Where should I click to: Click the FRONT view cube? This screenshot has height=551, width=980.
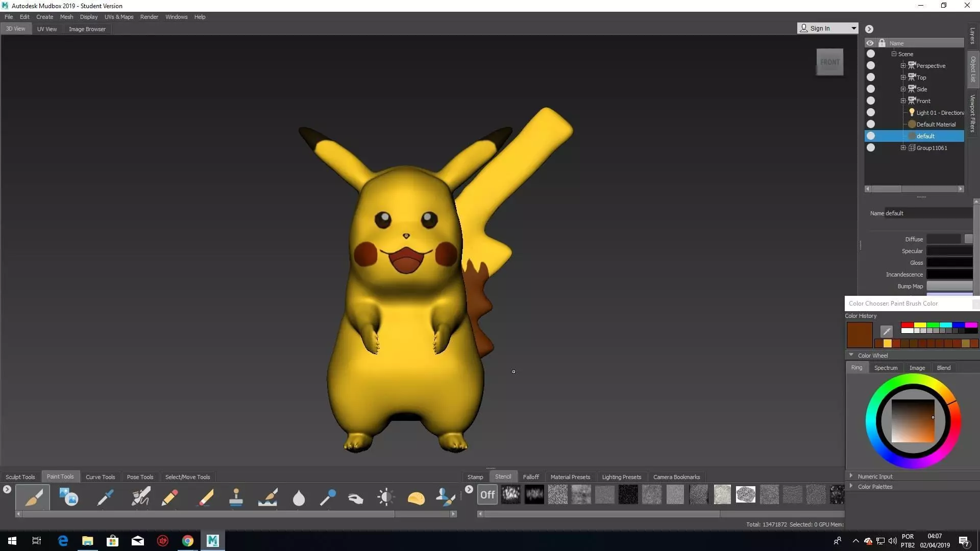click(829, 62)
